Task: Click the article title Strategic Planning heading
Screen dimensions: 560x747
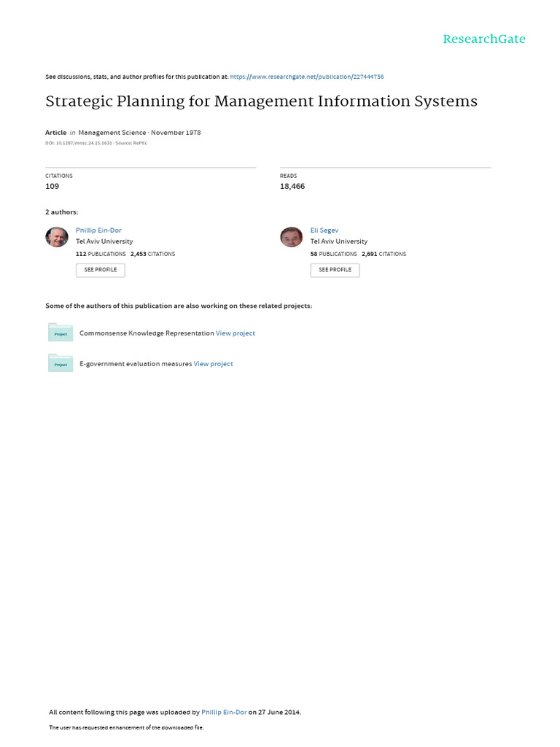Action: point(262,101)
